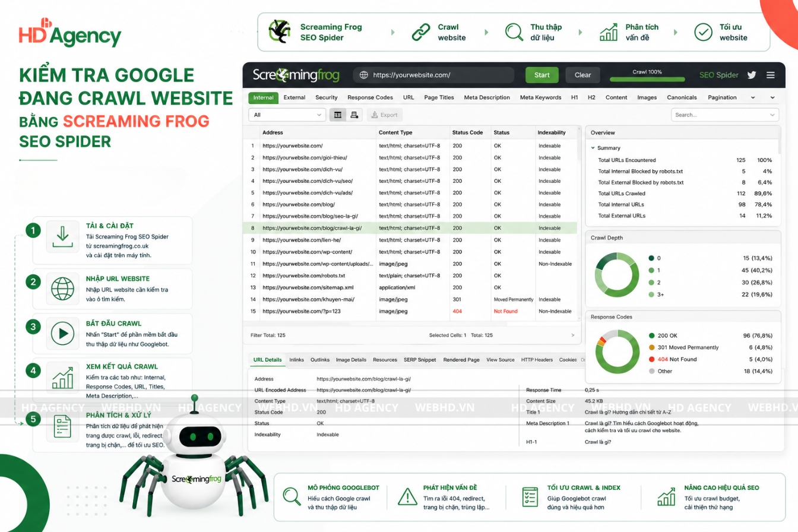Click the HD Agency logo

tap(70, 33)
